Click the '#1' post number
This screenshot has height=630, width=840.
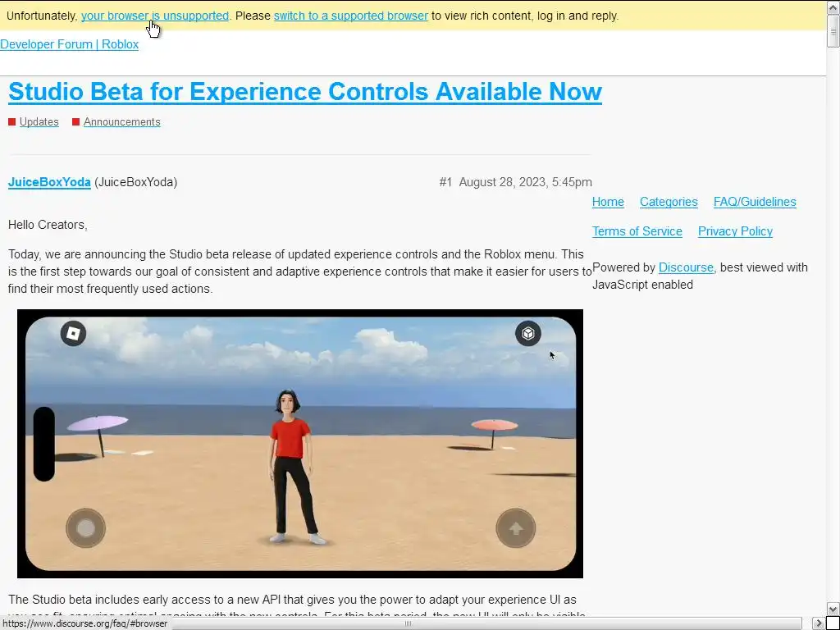click(x=445, y=182)
